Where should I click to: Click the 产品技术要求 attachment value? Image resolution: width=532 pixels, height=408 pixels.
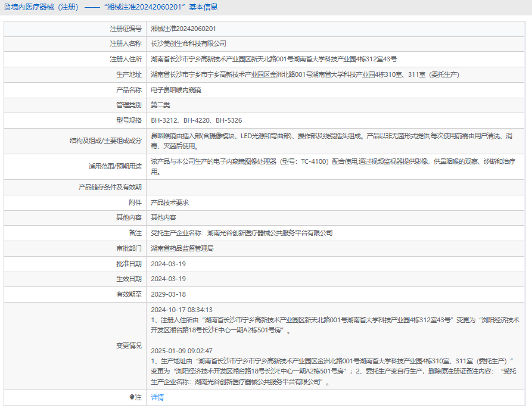point(170,203)
